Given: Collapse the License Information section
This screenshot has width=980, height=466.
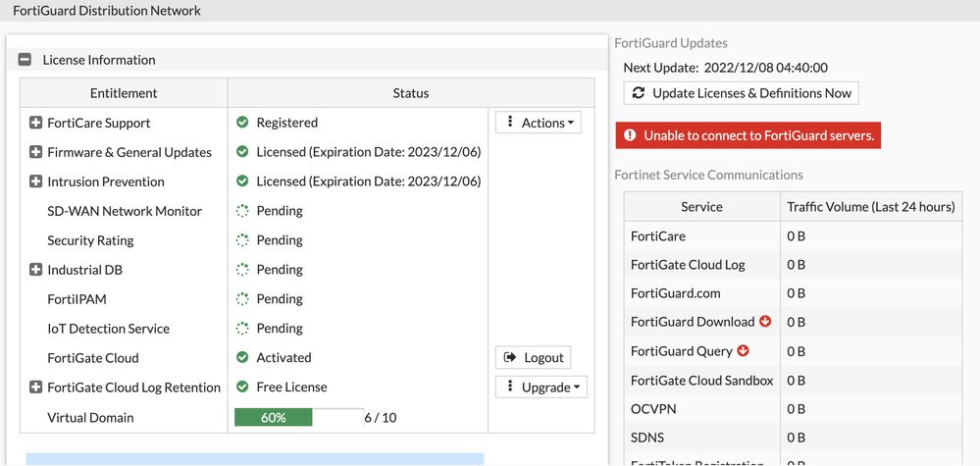Looking at the screenshot, I should pyautogui.click(x=26, y=60).
